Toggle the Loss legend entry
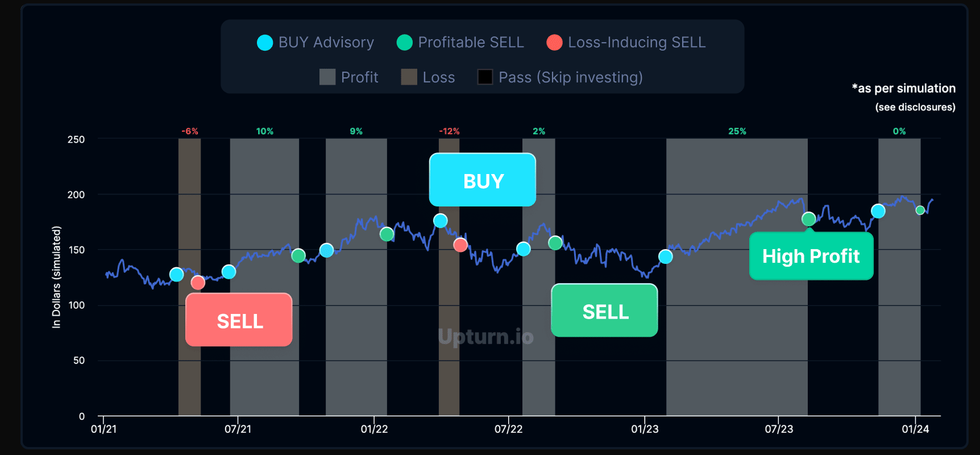 (428, 77)
